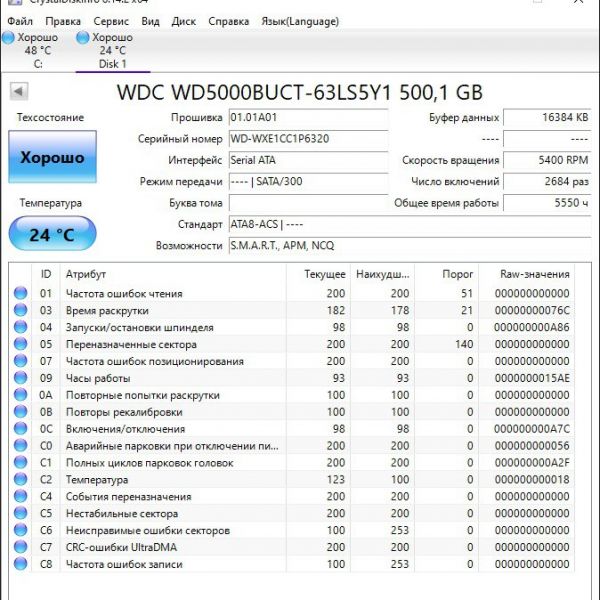The image size is (600, 600).
Task: Select the row Переназначенные сектора
Action: pyautogui.click(x=292, y=344)
